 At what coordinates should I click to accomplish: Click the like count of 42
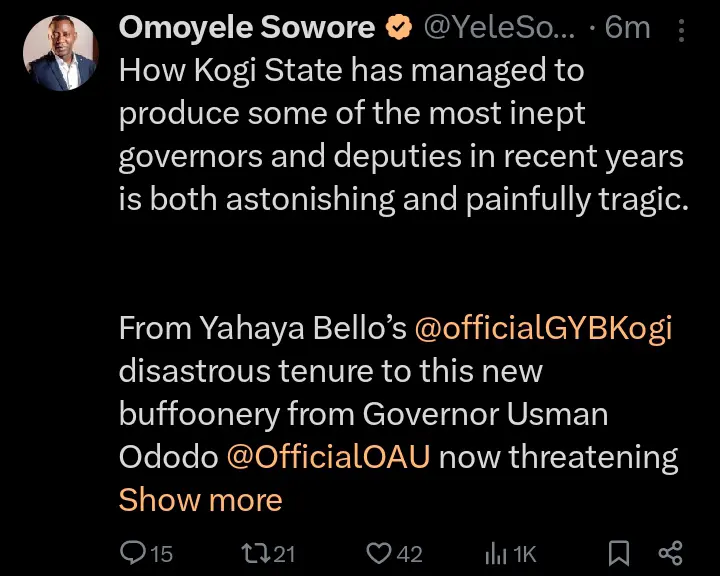409,553
